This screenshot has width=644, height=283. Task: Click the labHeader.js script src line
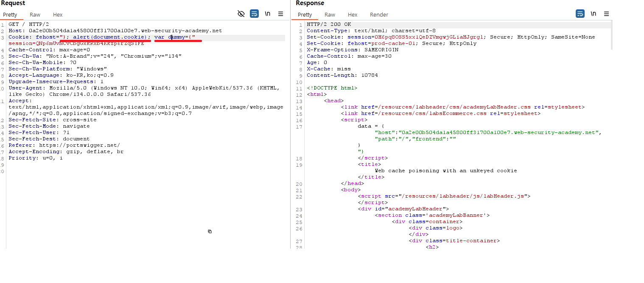tap(444, 196)
